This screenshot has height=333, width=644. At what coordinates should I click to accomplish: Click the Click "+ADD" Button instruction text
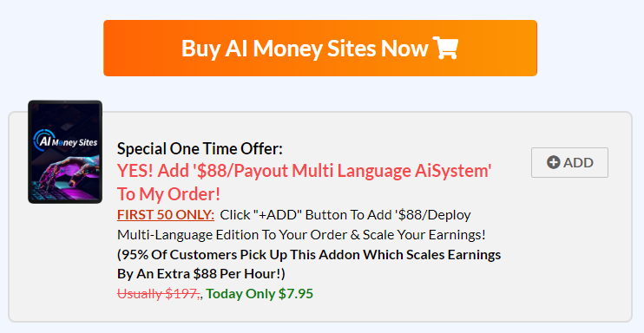coord(345,215)
